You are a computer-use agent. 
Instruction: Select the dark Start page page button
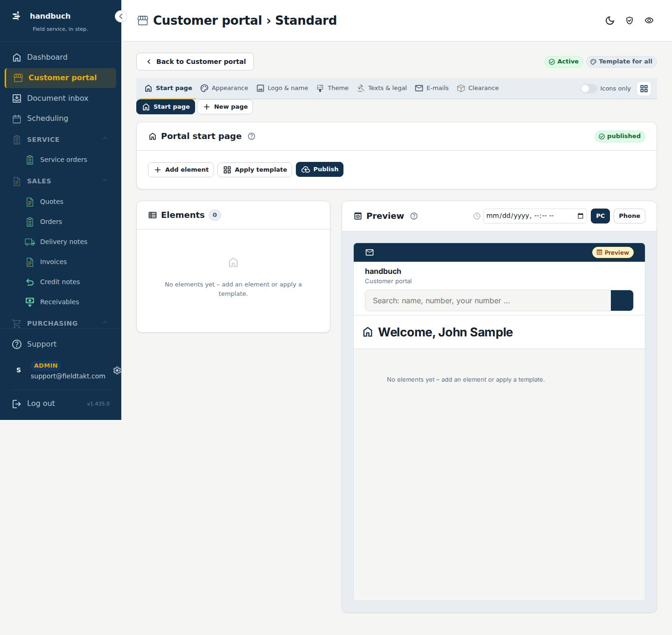point(166,107)
